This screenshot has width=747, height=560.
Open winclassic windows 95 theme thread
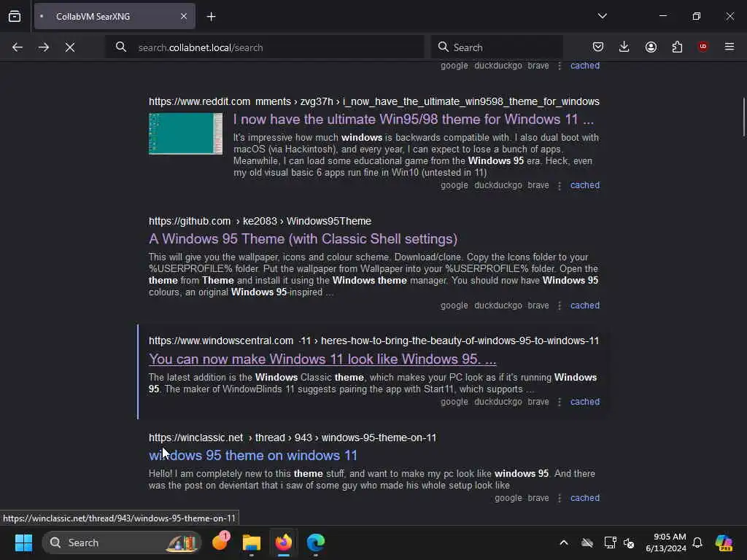point(253,455)
